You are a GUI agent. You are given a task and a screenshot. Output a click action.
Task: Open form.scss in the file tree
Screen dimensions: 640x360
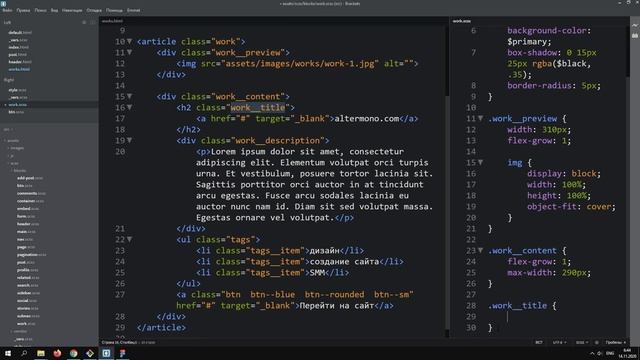tap(26, 216)
